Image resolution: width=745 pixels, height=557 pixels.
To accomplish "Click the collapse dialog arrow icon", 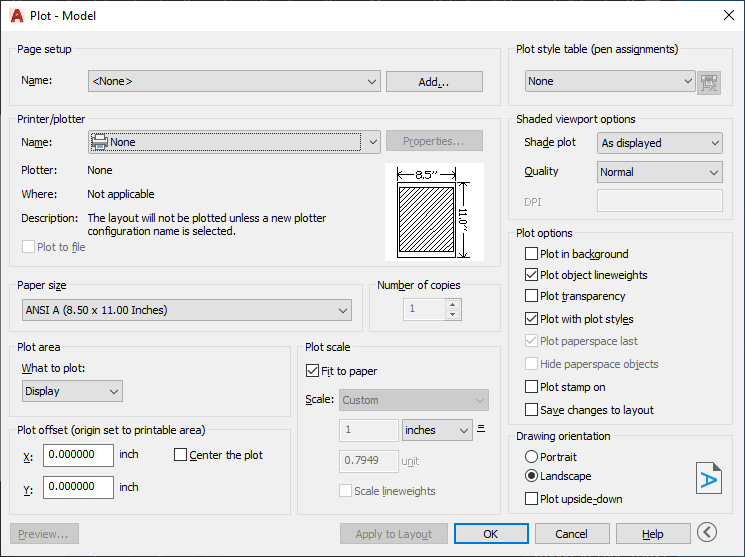I will (708, 533).
